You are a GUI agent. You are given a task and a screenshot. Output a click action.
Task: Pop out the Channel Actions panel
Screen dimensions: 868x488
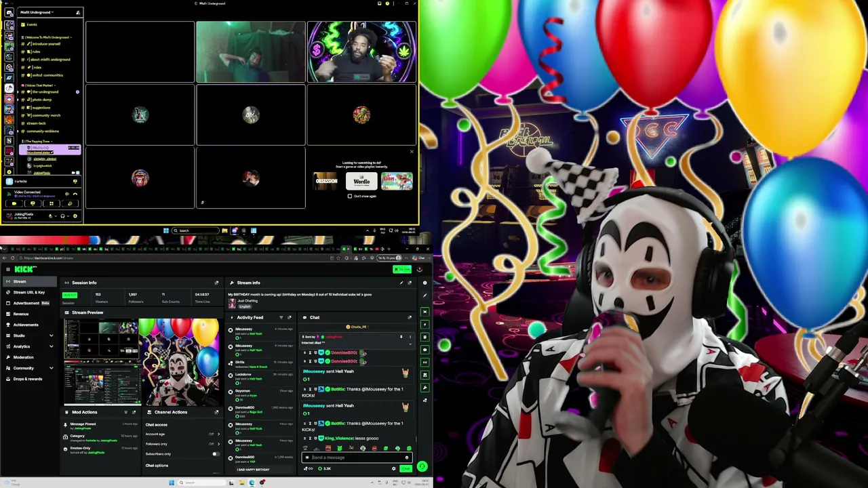click(216, 412)
